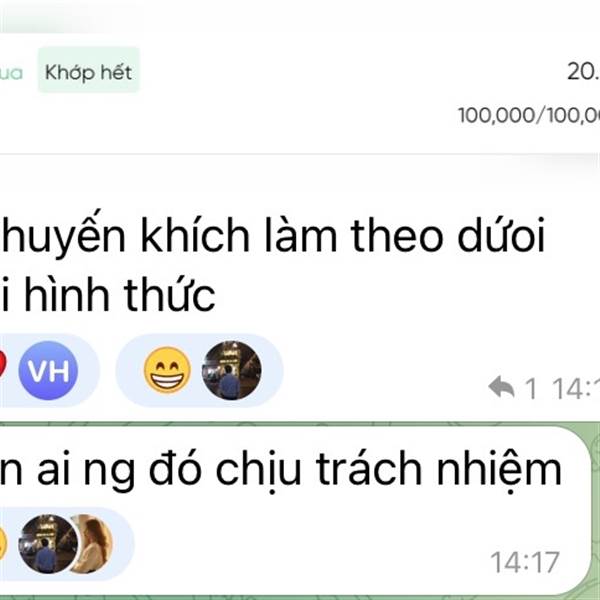Click the message 'huyến khích làm theo dưới'
The height and width of the screenshot is (600, 600).
274,235
